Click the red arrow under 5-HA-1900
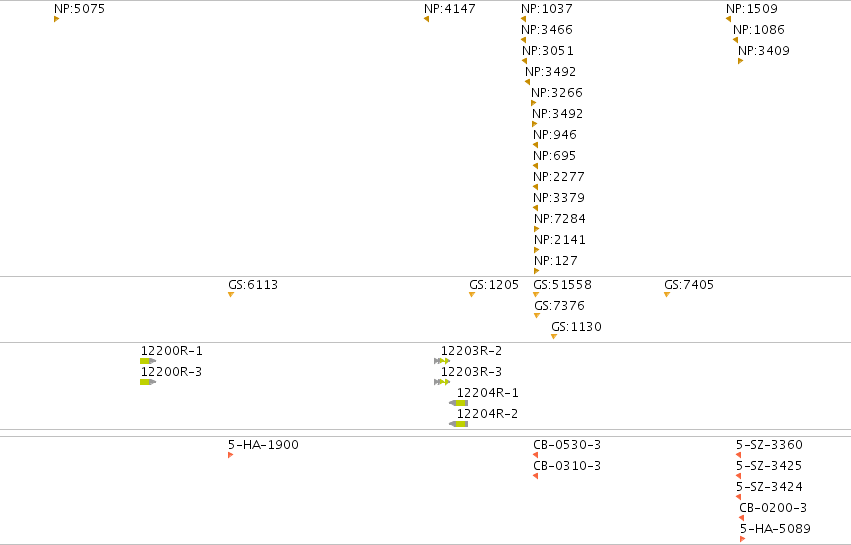 231,455
